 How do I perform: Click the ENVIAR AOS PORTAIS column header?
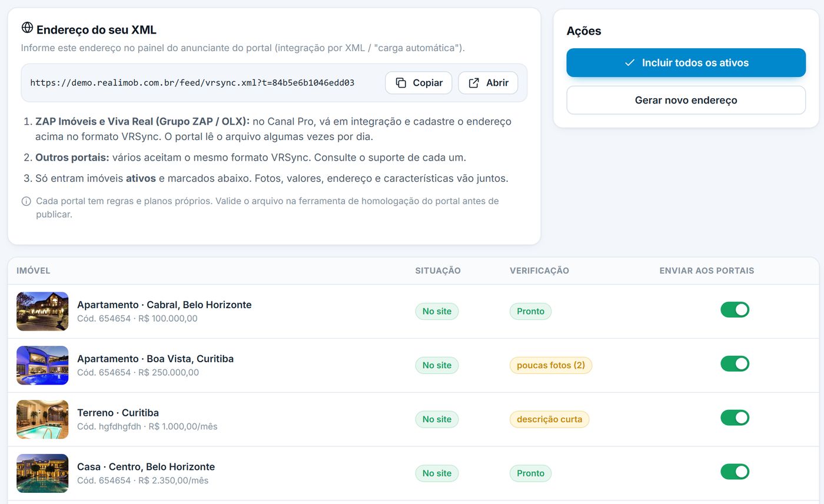click(707, 271)
